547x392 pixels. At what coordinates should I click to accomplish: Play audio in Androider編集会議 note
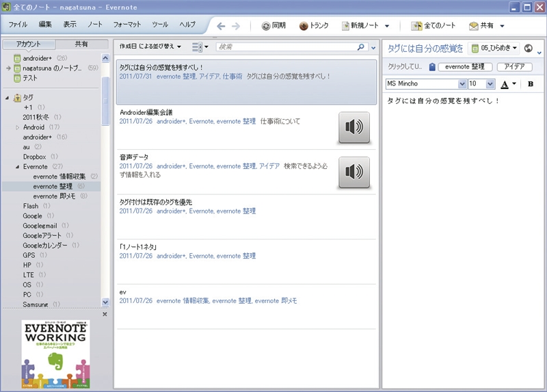click(354, 127)
